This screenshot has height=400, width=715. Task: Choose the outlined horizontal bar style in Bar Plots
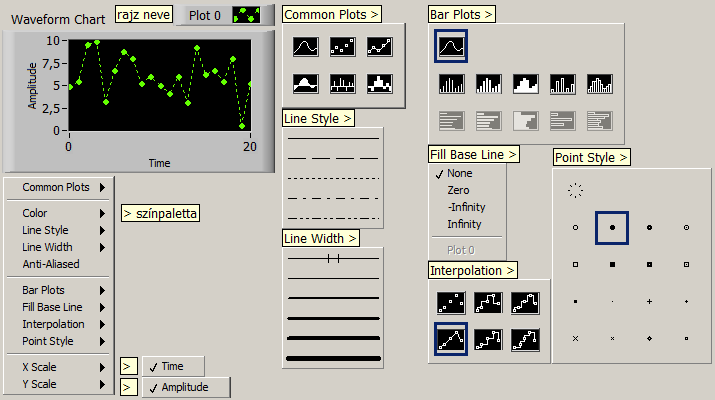[x=599, y=121]
